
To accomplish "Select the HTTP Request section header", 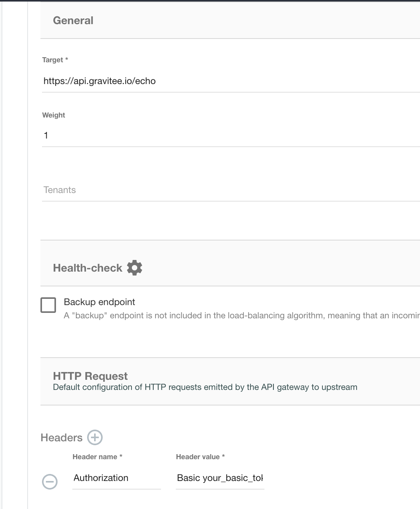I will point(90,376).
